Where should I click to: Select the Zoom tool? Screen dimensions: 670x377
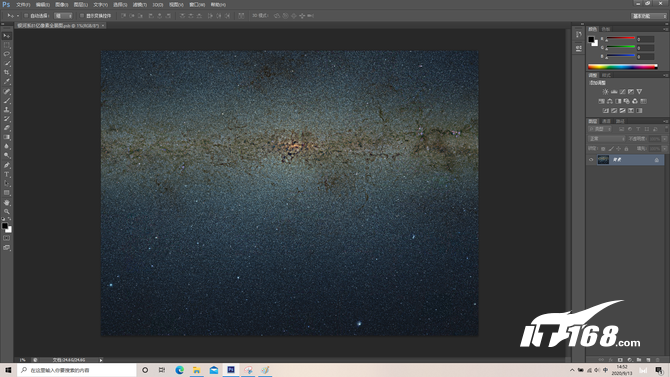tap(6, 212)
